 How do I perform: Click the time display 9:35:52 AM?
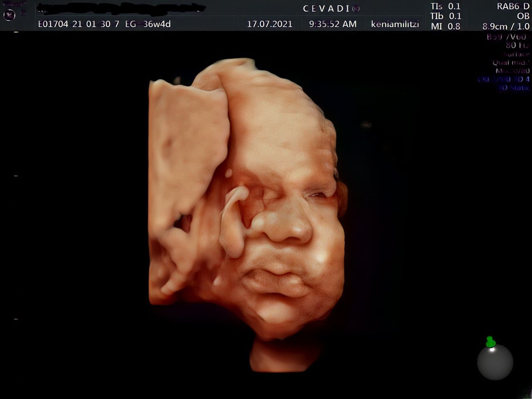(332, 24)
